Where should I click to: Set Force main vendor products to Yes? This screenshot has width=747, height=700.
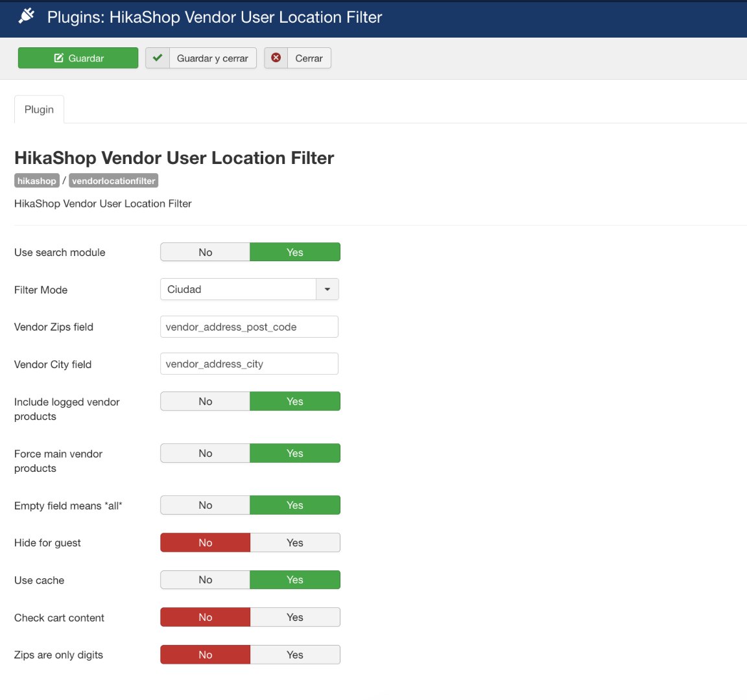tap(295, 453)
